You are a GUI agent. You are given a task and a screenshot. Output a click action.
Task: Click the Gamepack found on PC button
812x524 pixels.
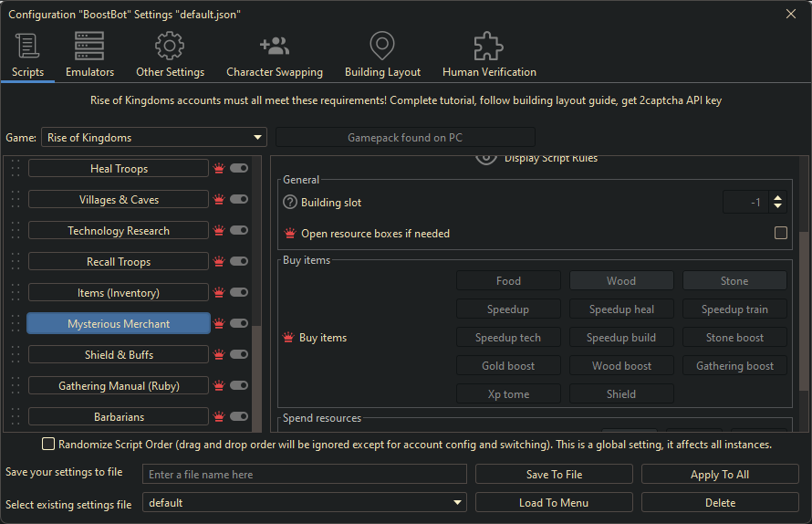tap(405, 137)
